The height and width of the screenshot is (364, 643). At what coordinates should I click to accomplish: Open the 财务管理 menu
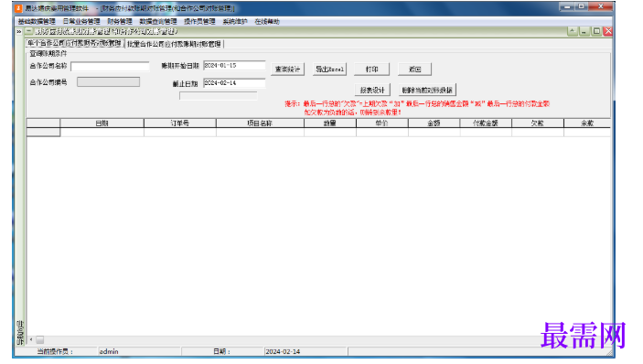pos(120,21)
